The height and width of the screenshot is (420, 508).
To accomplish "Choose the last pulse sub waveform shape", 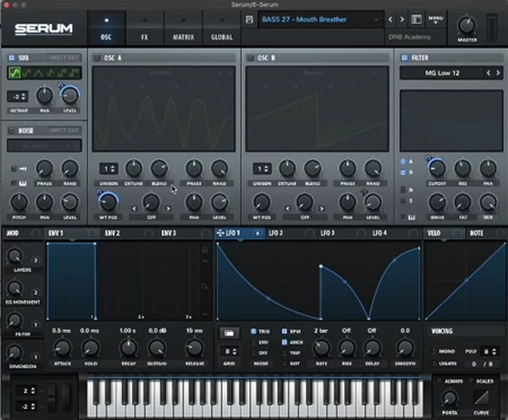I will [75, 73].
